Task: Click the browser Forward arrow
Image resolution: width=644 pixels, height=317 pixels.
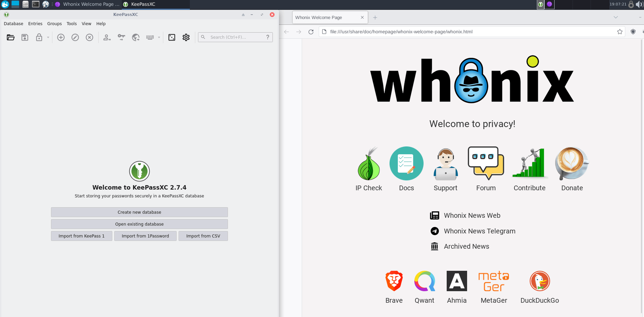Action: [x=299, y=32]
